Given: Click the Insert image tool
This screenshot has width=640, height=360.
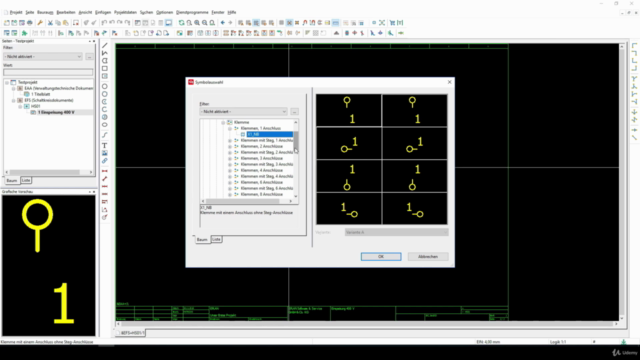Looking at the screenshot, I should pyautogui.click(x=105, y=153).
